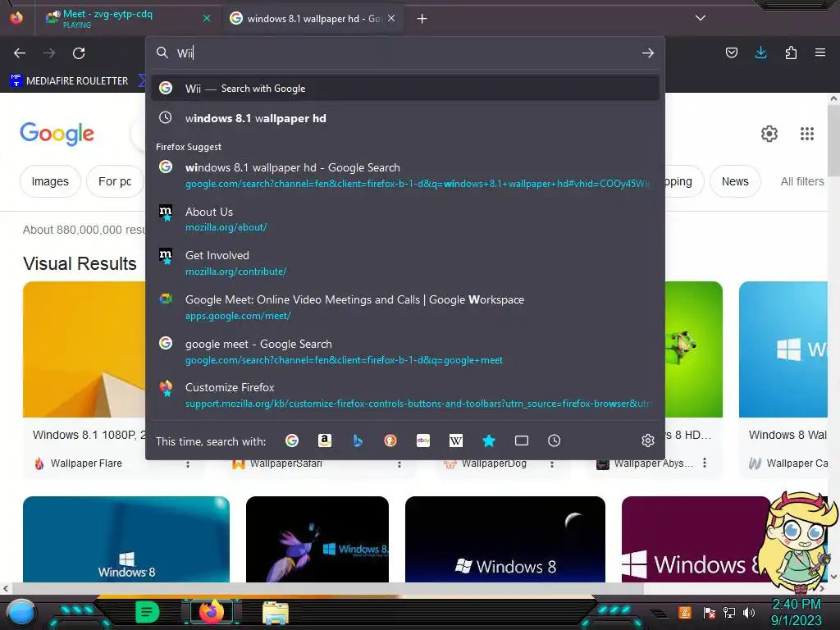Search this time with DuckDuckGo

[390, 441]
